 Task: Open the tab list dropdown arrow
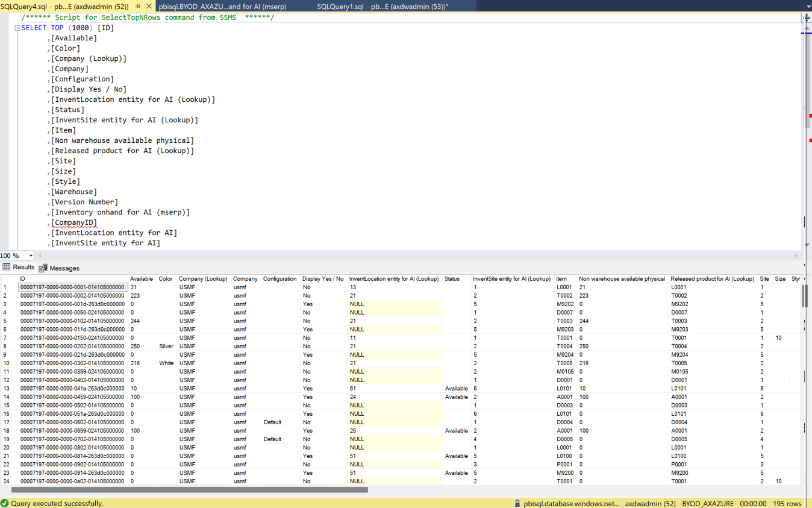(x=808, y=7)
